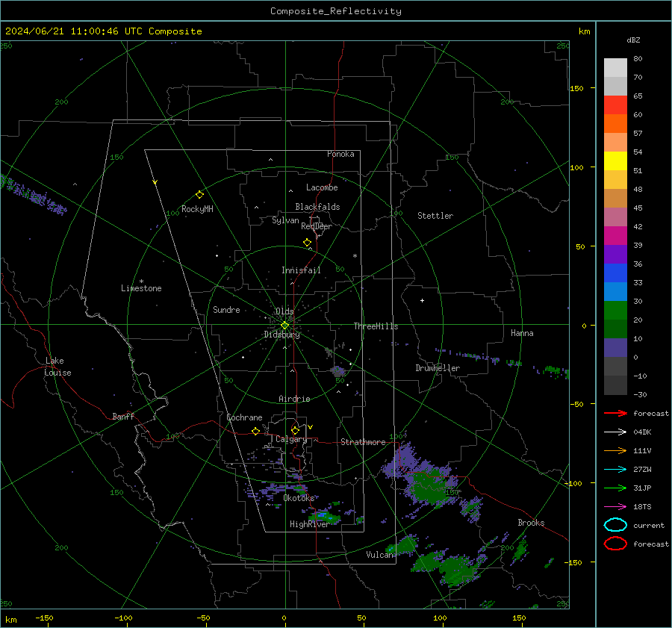The width and height of the screenshot is (672, 628).
Task: Click the yellow diamond marker above Calgary
Action: [295, 430]
